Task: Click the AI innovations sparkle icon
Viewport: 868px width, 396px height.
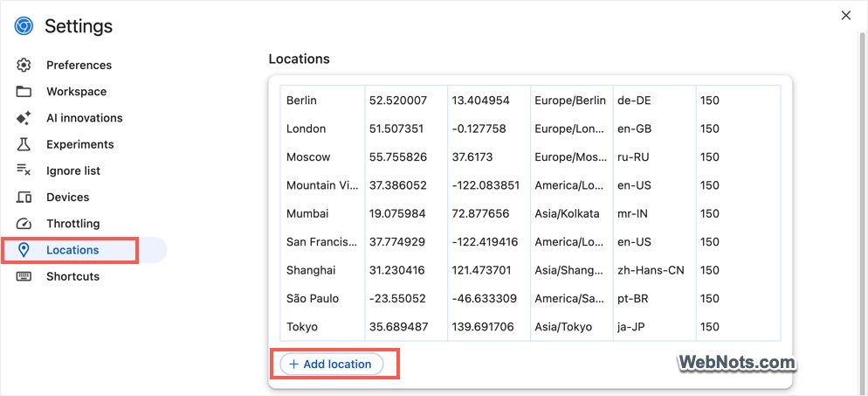Action: (24, 118)
